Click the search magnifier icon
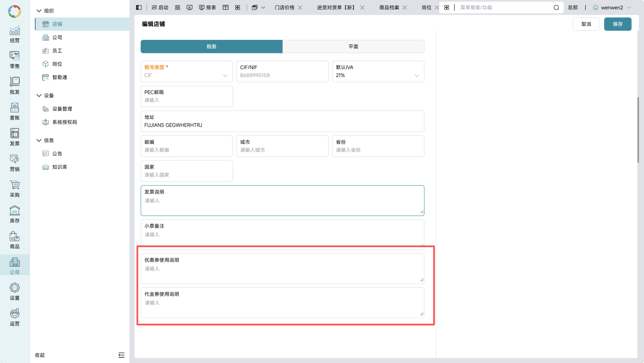644x363 pixels. coord(556,7)
